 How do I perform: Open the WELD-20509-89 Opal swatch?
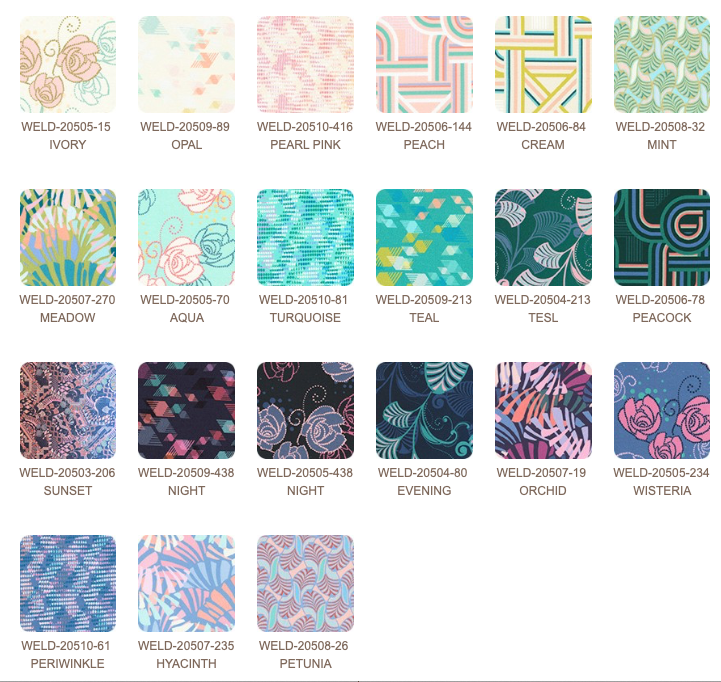click(186, 64)
